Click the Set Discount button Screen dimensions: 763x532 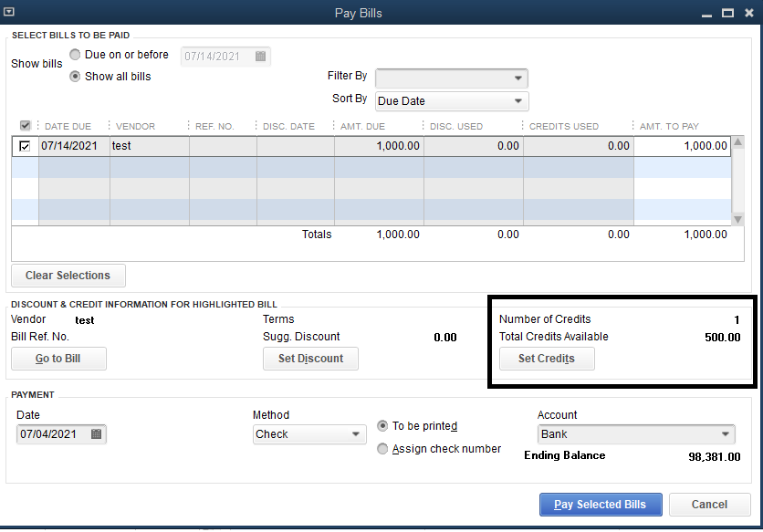pos(310,359)
